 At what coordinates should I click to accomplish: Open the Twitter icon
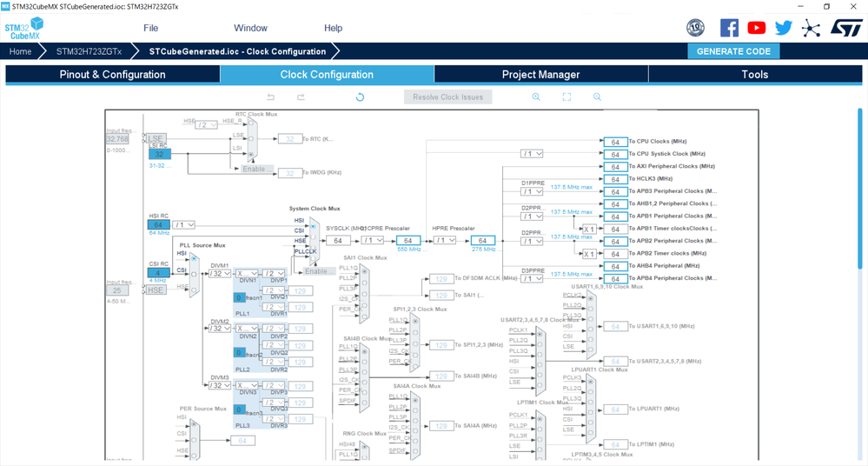pos(784,28)
